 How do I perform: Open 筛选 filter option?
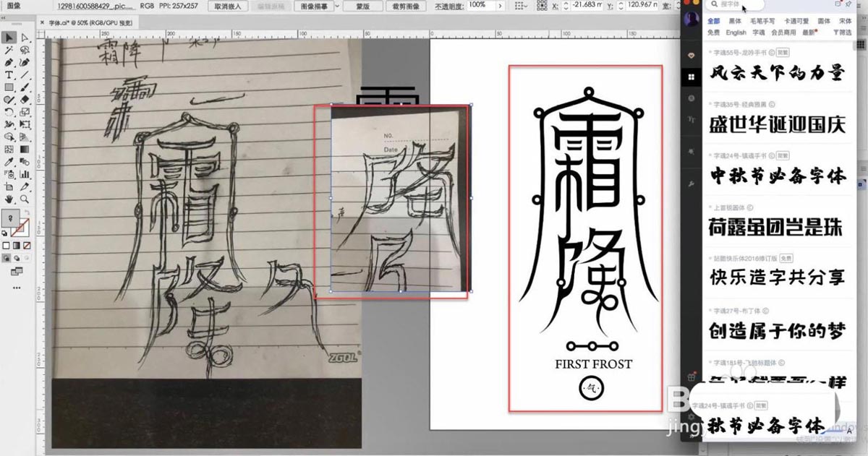pos(843,33)
